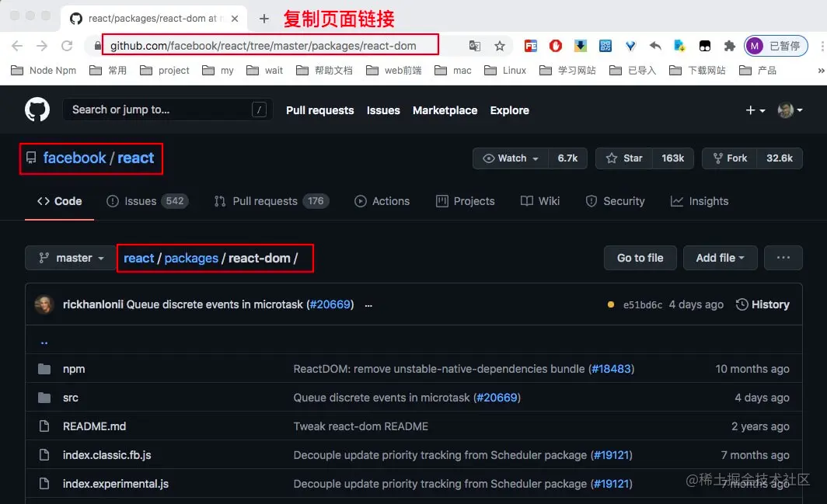Star the react repository

[624, 158]
